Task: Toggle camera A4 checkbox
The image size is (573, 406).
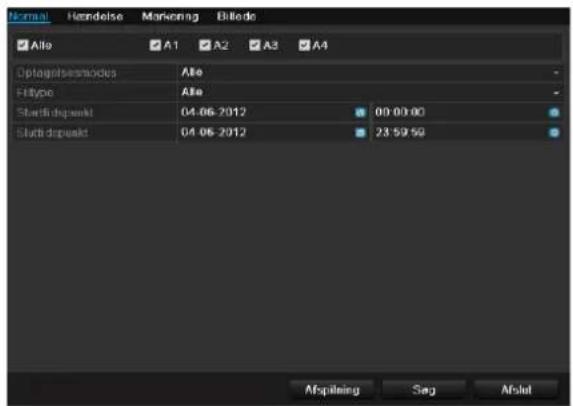Action: pyautogui.click(x=304, y=45)
